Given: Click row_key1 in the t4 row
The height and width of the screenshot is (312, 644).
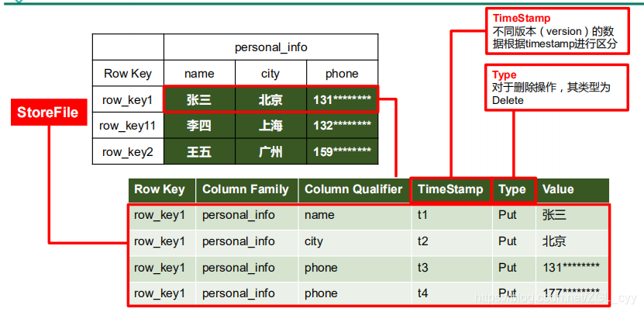Looking at the screenshot, I should tap(160, 293).
